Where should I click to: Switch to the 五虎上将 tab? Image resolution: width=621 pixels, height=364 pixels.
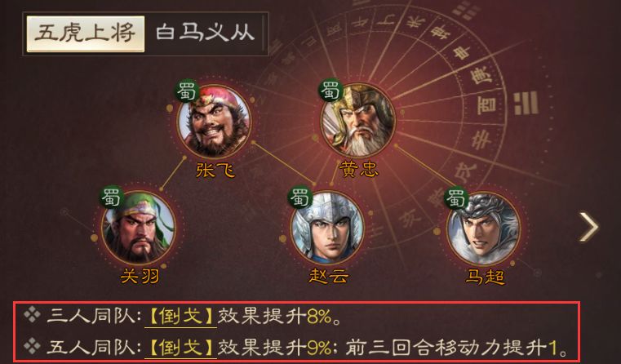click(x=86, y=33)
